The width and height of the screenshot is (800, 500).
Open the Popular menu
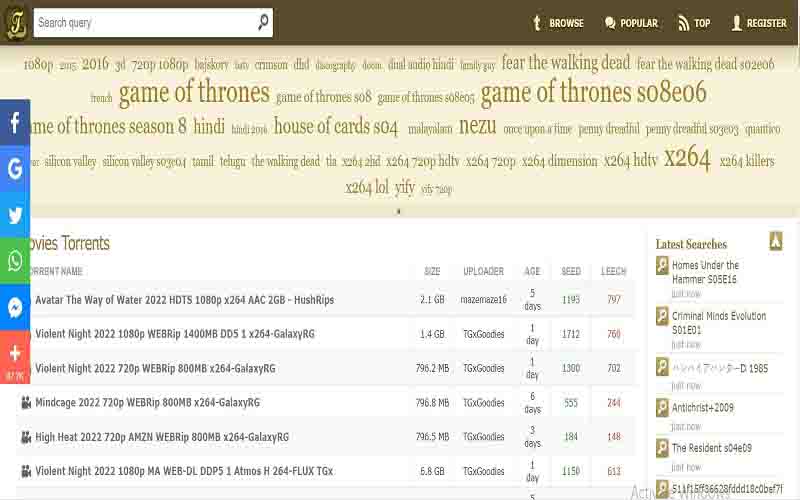tap(631, 23)
